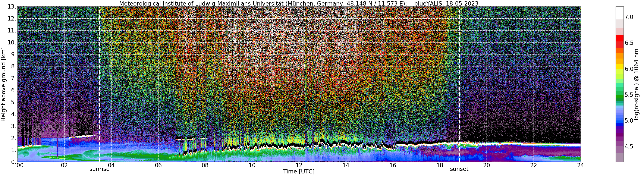Click the height tick label '0.'

14,162
